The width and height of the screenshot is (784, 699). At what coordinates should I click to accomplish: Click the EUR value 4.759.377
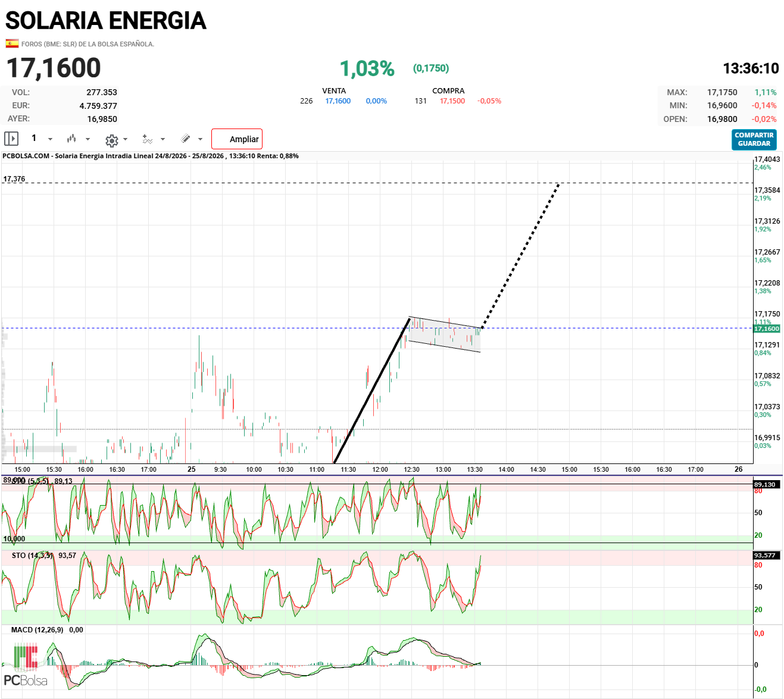coord(98,106)
